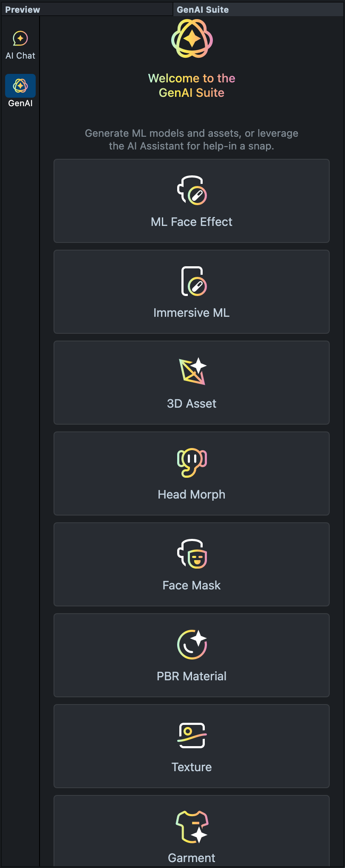Screen dimensions: 345x868
Task: Click the large GenAI Suite logo
Action: 192,39
